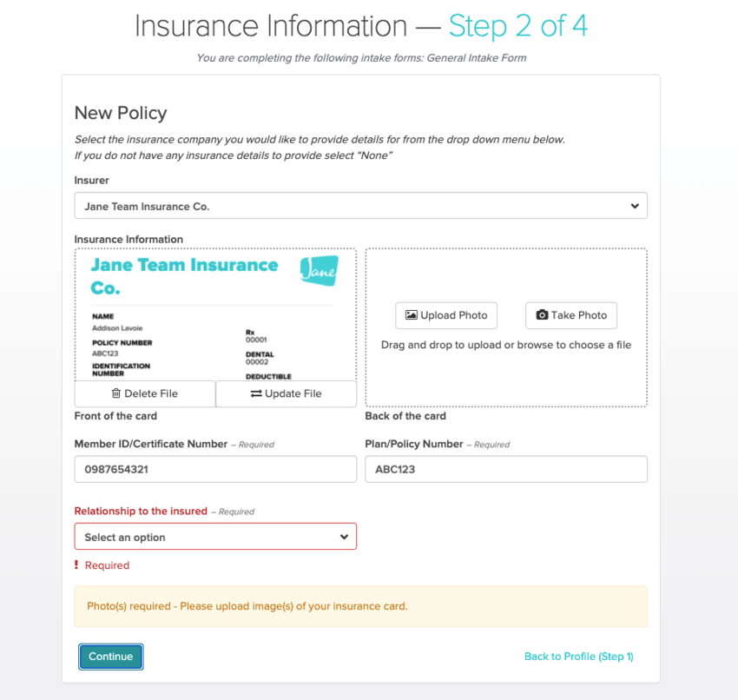This screenshot has height=700, width=738.
Task: Click the chevron arrow of the Insurer field
Action: pos(635,206)
